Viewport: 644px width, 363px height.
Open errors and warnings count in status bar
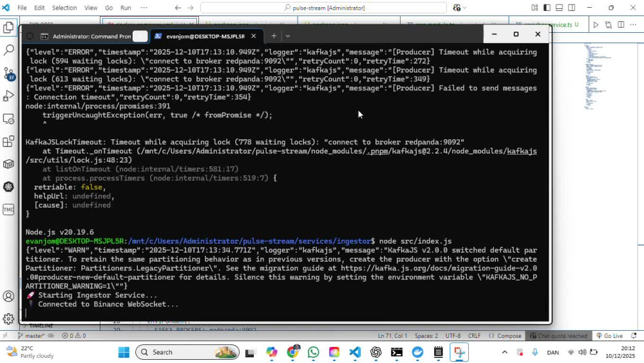click(74, 336)
